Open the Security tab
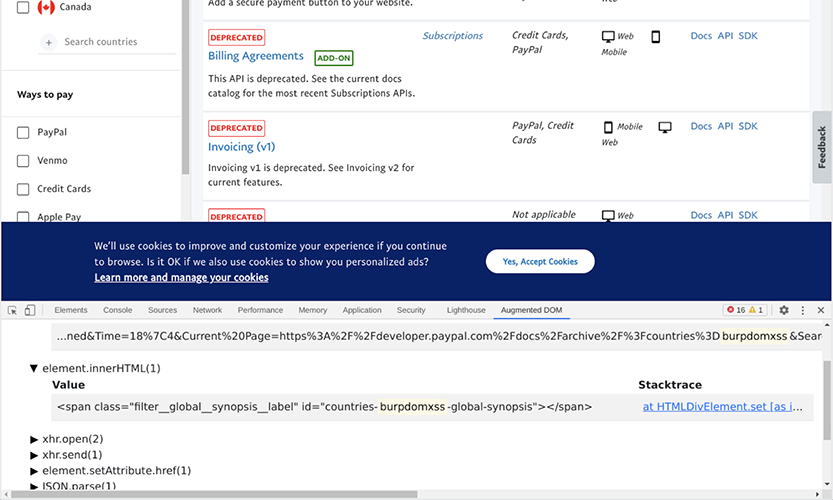833x500 pixels. click(411, 310)
